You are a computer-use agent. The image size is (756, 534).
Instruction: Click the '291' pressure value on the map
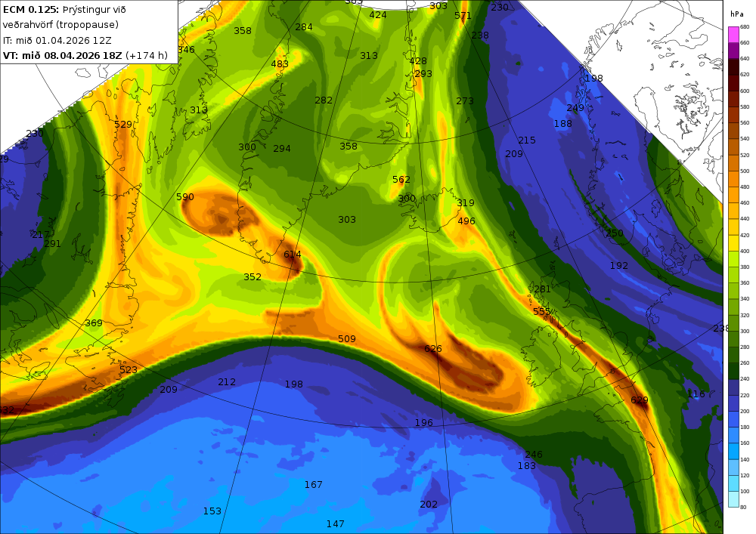(53, 244)
